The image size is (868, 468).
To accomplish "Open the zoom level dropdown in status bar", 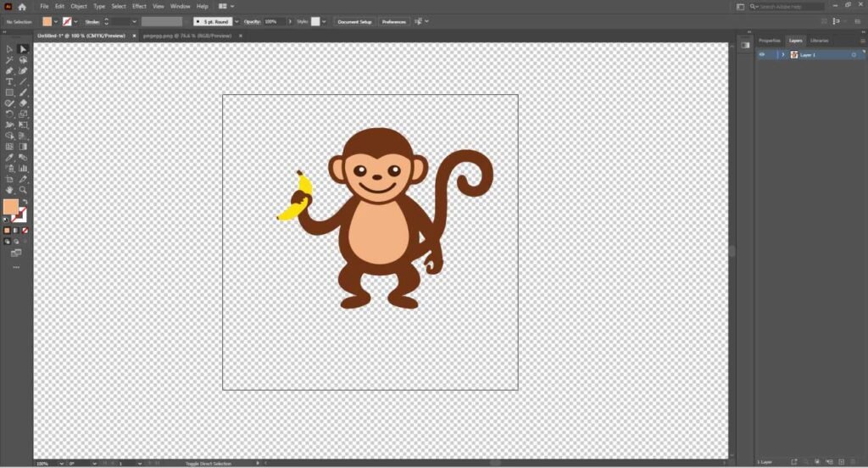I will point(61,463).
